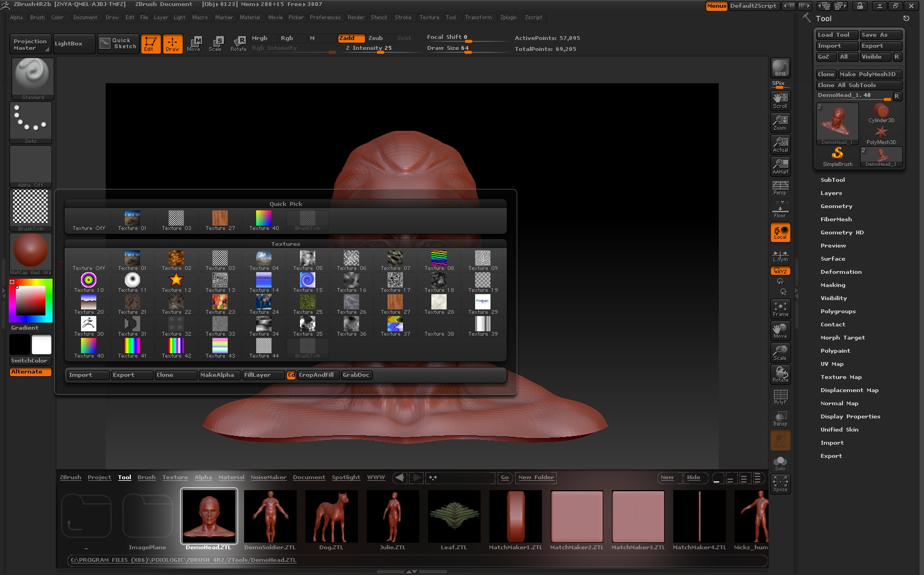Expand the Masking section
The width and height of the screenshot is (924, 575).
pyautogui.click(x=833, y=285)
